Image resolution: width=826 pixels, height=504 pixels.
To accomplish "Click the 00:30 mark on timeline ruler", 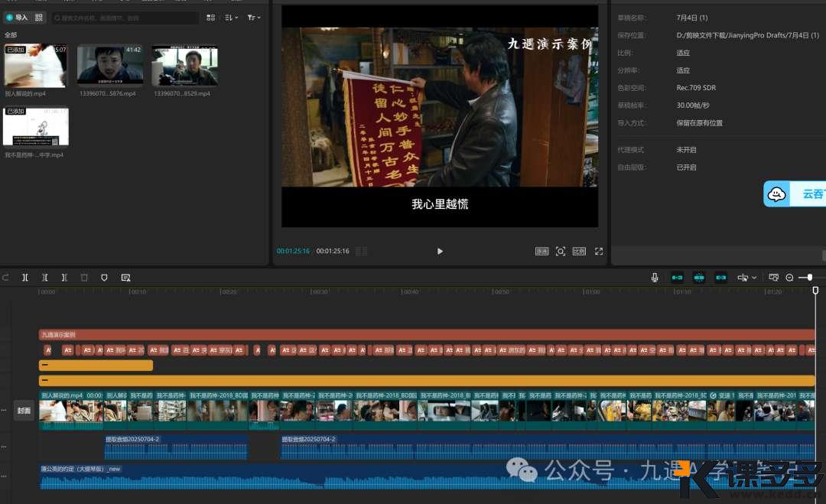I will [319, 291].
